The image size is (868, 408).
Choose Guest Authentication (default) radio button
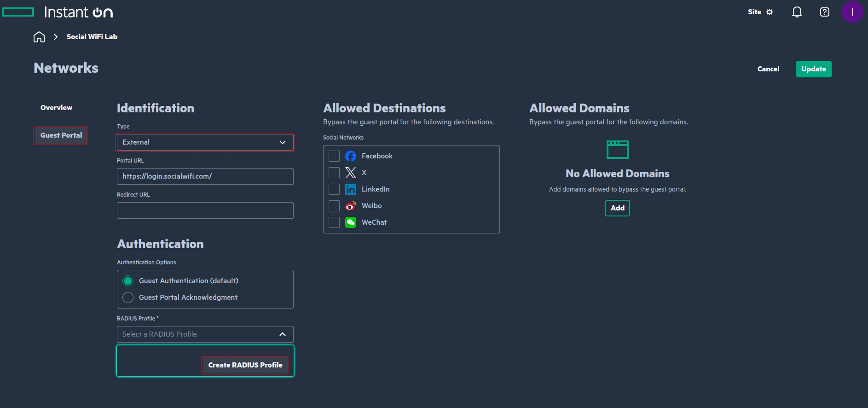[128, 281]
